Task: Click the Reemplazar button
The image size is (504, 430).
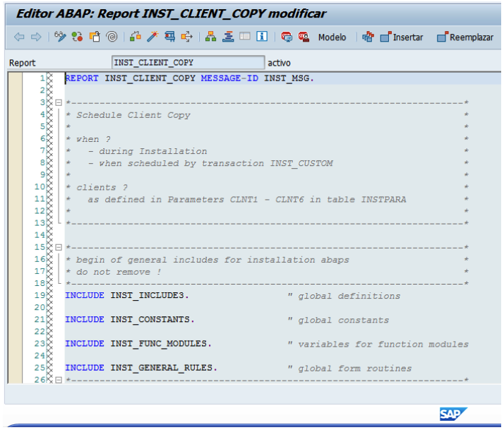Action: [x=464, y=37]
